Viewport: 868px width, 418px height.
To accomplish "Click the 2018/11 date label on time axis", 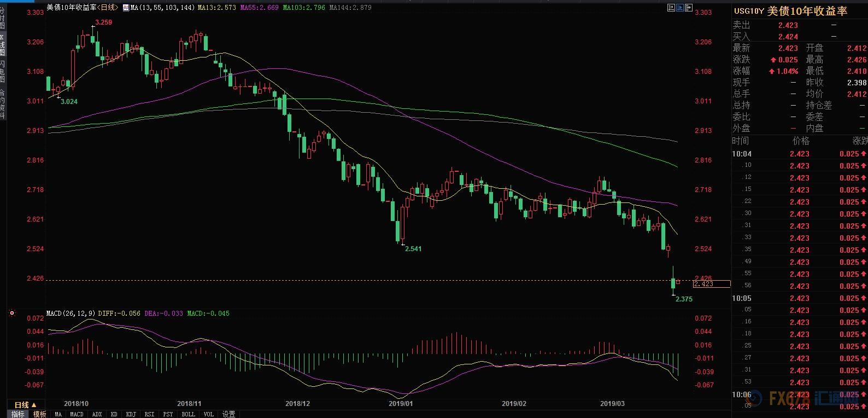I will tap(189, 403).
